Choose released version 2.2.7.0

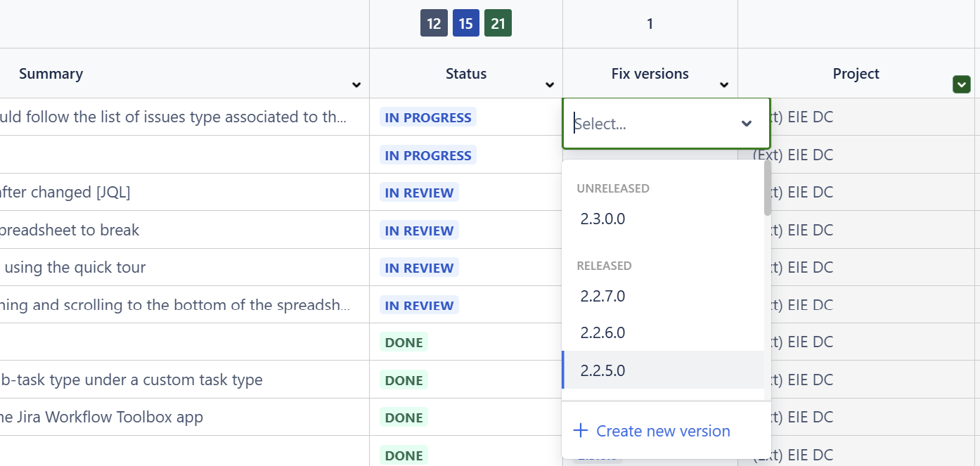(602, 296)
